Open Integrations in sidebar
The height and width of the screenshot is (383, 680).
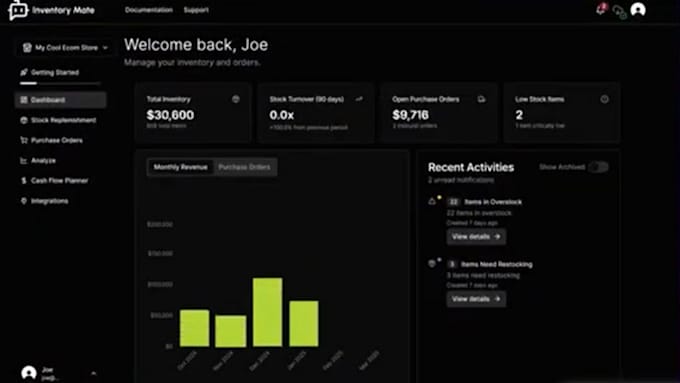coord(49,201)
